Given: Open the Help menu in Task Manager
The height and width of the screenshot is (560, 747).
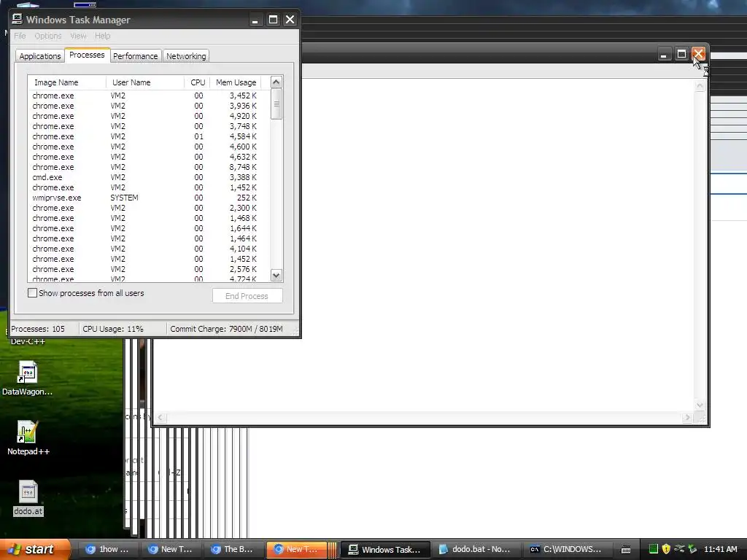Looking at the screenshot, I should click(102, 36).
